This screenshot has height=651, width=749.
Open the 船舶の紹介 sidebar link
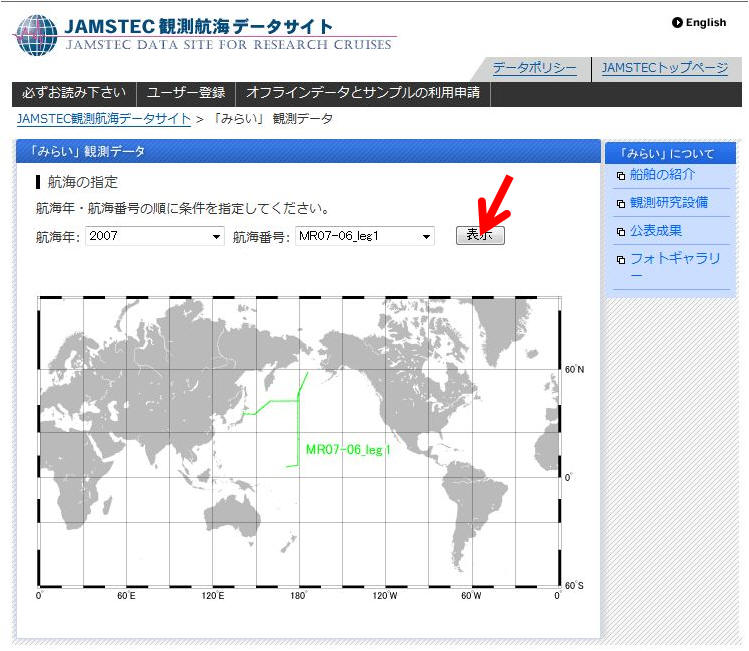point(662,175)
